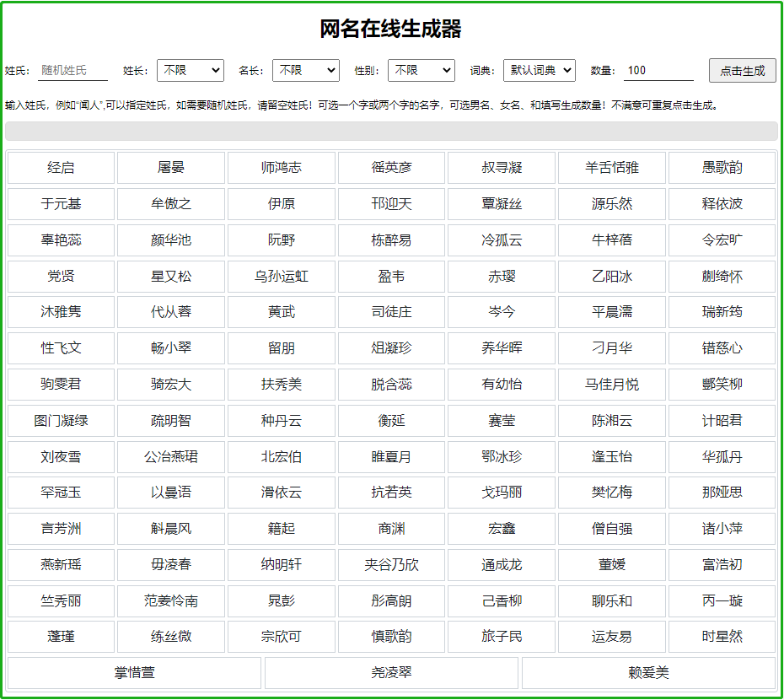Select the name 师鸿志
Image resolution: width=784 pixels, height=700 pixels.
(x=282, y=168)
